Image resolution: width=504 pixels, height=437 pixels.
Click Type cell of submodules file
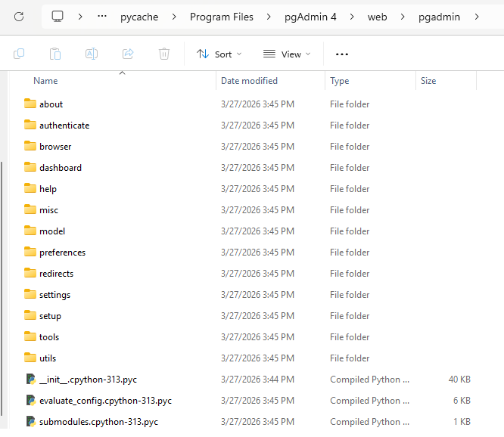tap(369, 422)
